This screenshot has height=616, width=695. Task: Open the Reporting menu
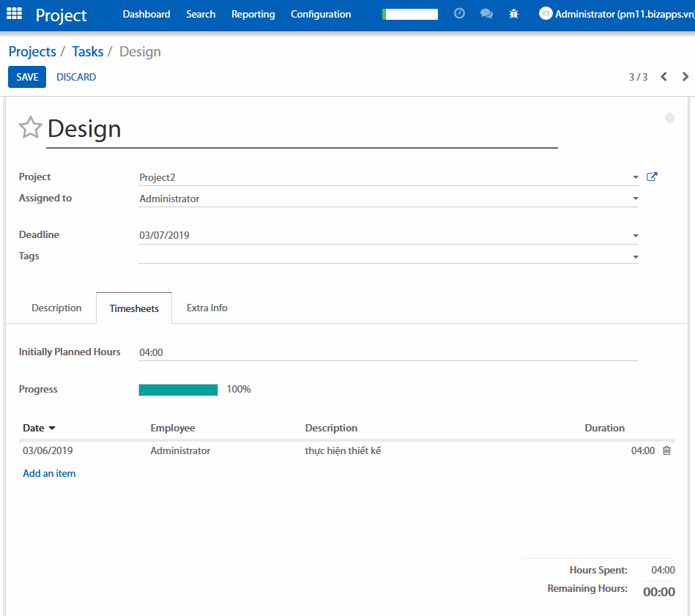click(253, 14)
